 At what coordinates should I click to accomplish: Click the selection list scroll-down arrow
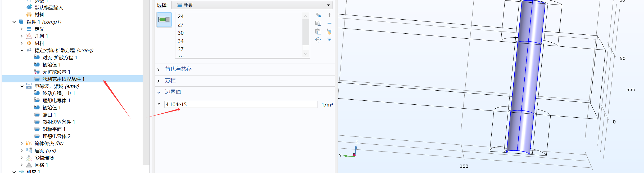click(x=306, y=54)
